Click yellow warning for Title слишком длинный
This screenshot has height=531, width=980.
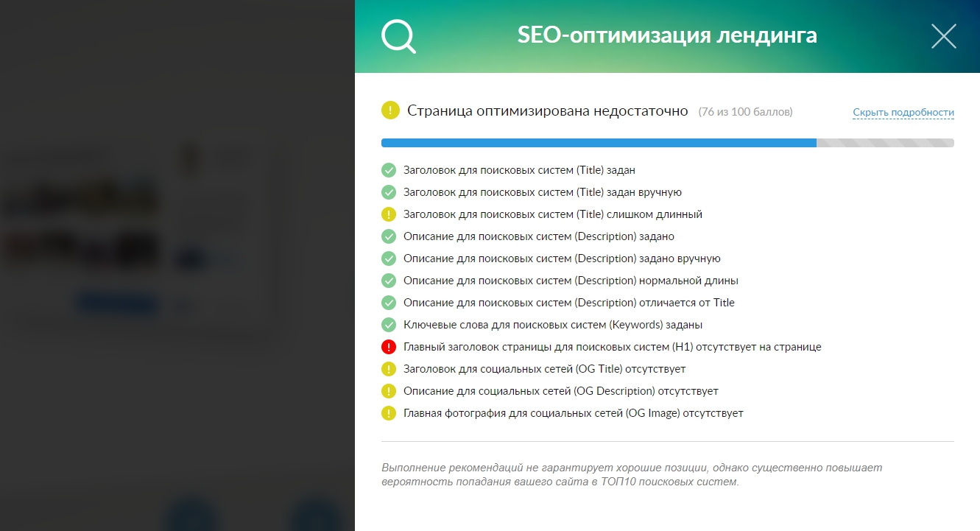[x=389, y=214]
